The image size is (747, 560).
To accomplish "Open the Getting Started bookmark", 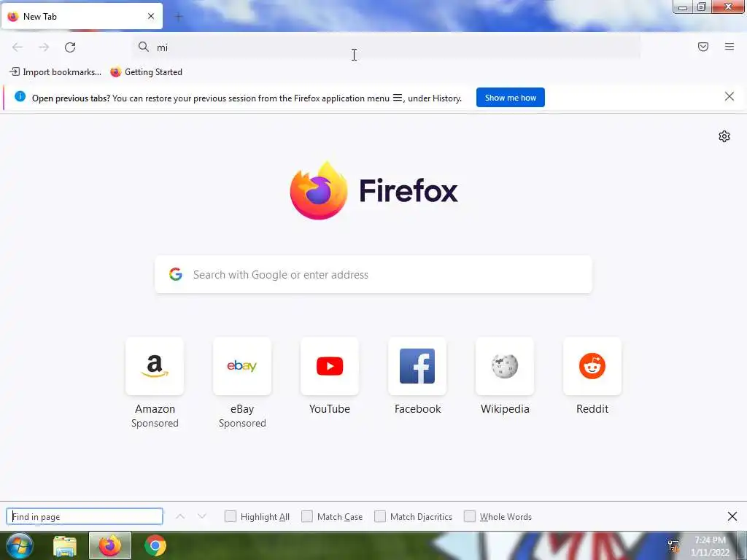I will pos(146,72).
